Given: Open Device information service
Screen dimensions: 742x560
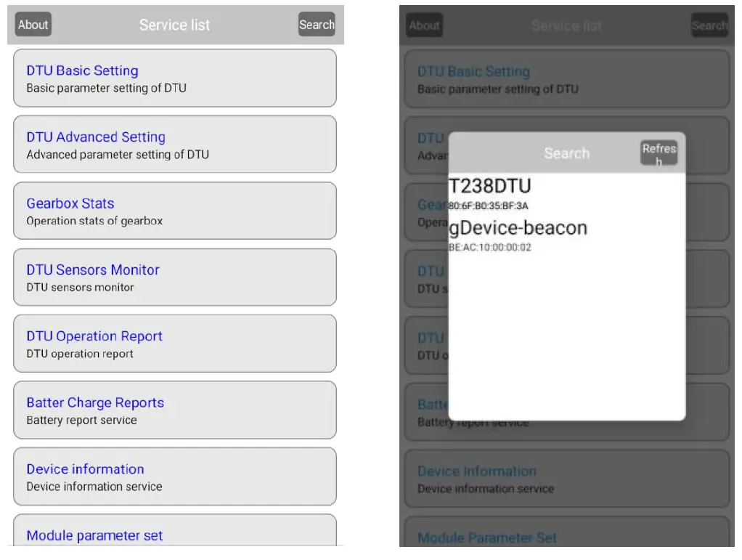Looking at the screenshot, I should coord(174,476).
